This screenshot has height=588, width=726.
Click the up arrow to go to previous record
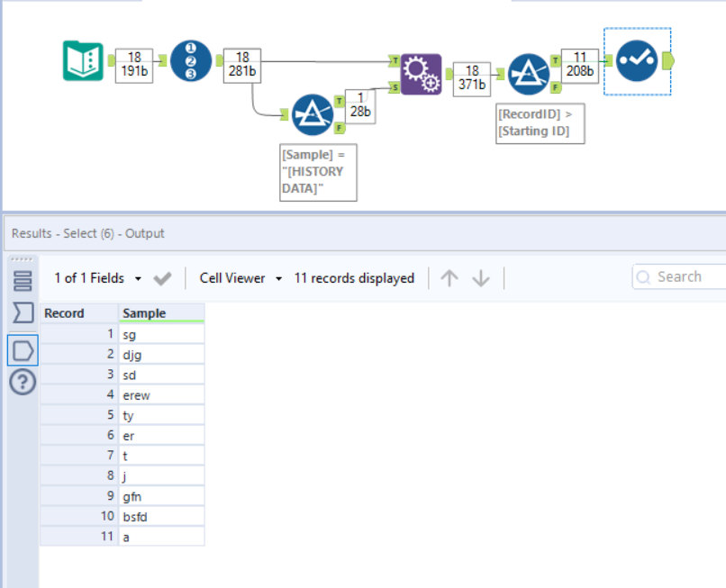[x=449, y=277]
